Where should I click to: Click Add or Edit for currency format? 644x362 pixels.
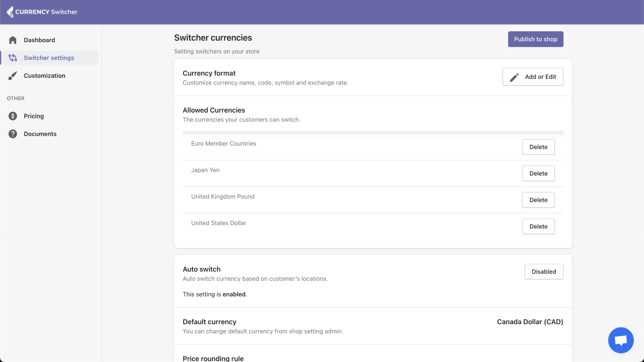click(x=533, y=76)
